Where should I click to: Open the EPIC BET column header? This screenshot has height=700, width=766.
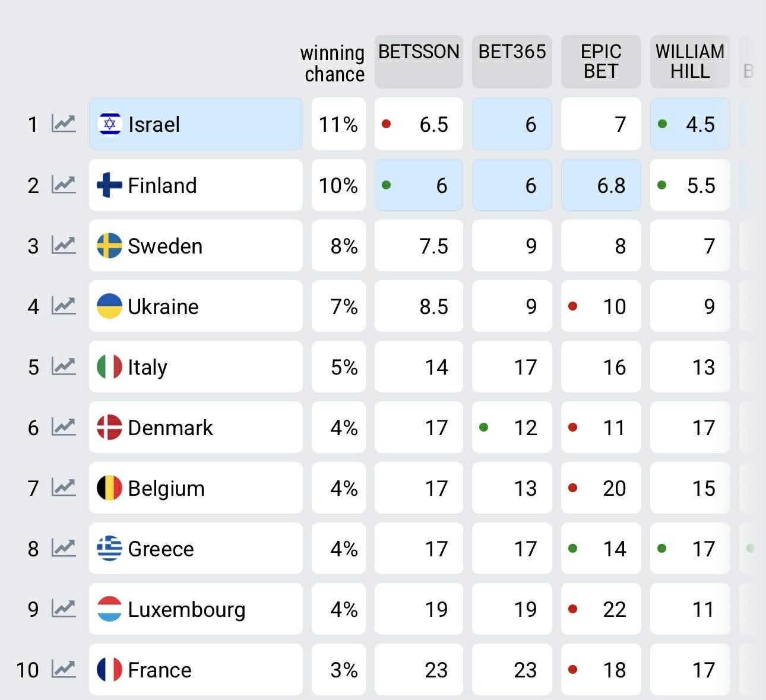coord(601,61)
